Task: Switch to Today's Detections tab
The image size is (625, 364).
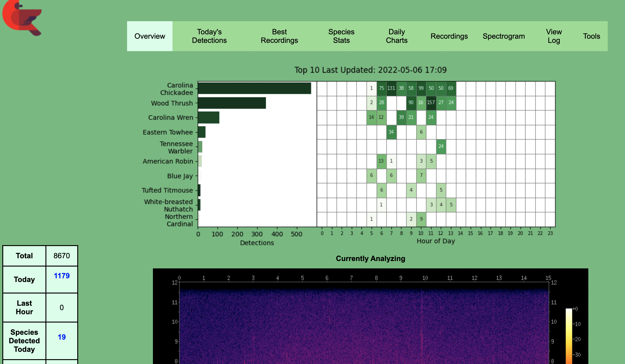Action: 209,36
